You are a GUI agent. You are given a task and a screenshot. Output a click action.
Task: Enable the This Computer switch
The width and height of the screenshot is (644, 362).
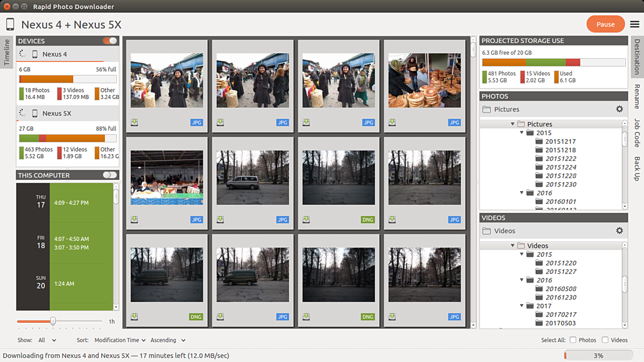click(x=110, y=175)
